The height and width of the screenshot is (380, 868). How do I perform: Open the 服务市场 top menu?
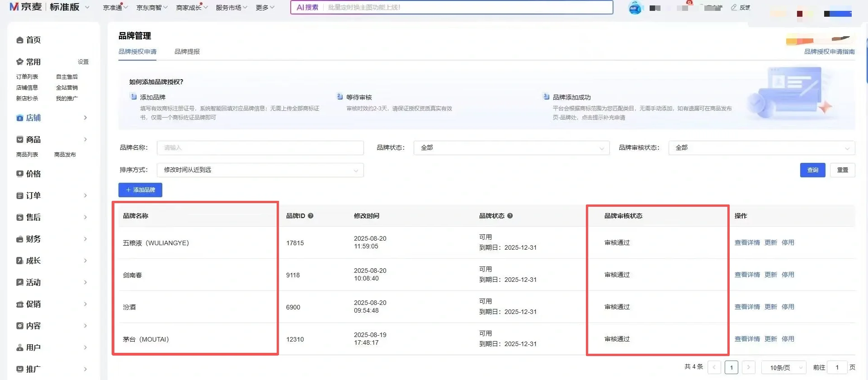tap(231, 7)
